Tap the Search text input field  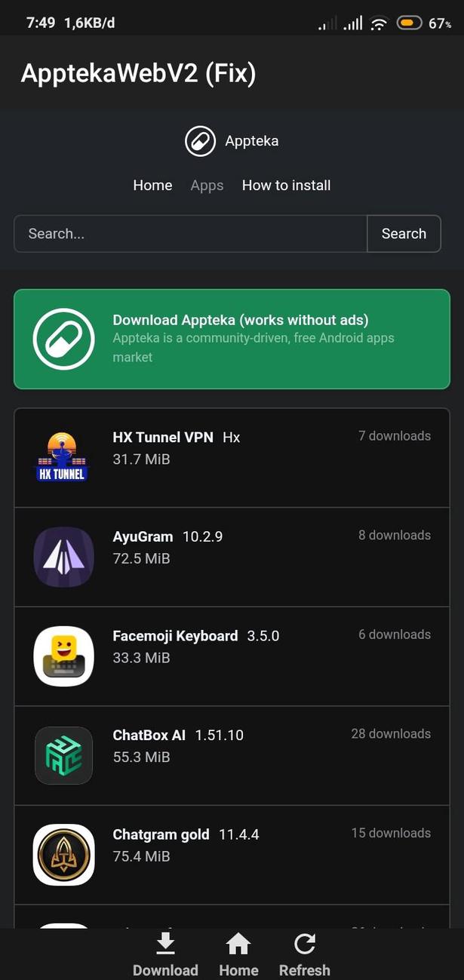(189, 234)
